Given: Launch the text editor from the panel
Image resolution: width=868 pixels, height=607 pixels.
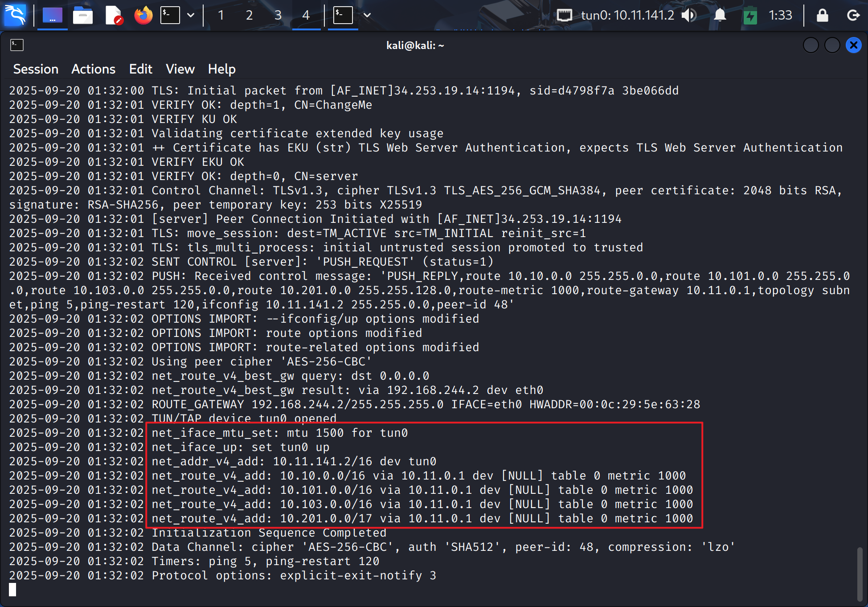Looking at the screenshot, I should pos(113,15).
